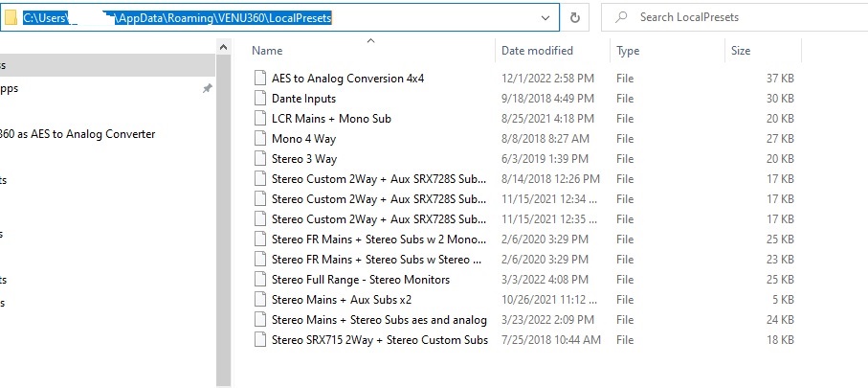Click the date '7/25/2018 10:44 AM'

[551, 340]
